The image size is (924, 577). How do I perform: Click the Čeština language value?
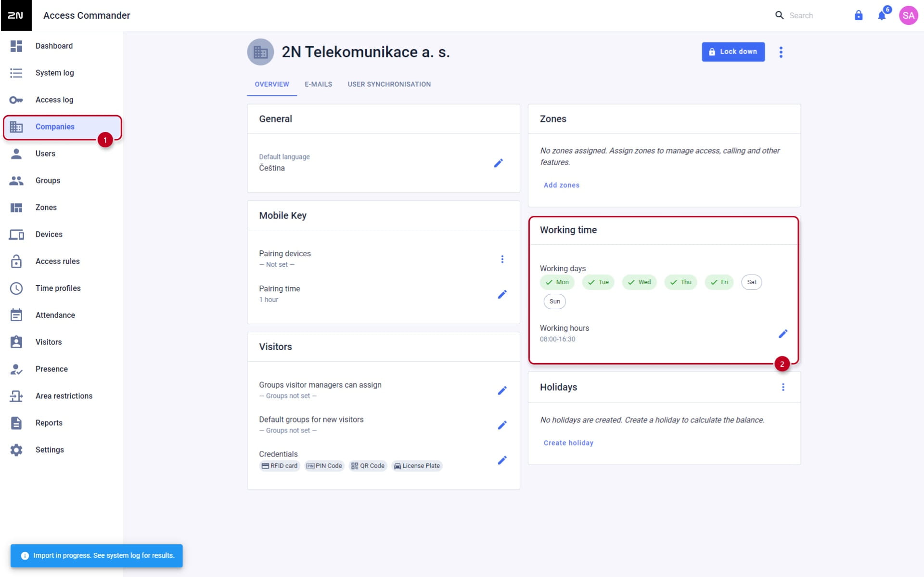click(272, 168)
